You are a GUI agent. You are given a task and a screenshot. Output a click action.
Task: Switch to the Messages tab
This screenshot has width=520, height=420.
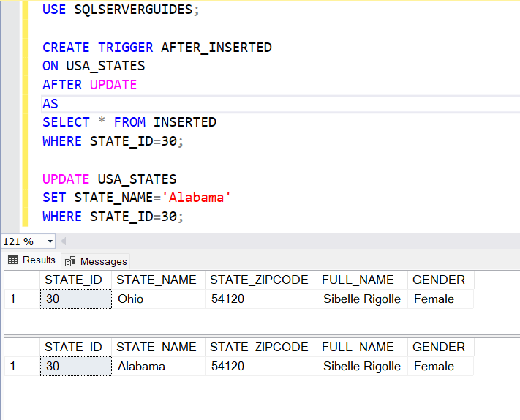(96, 261)
